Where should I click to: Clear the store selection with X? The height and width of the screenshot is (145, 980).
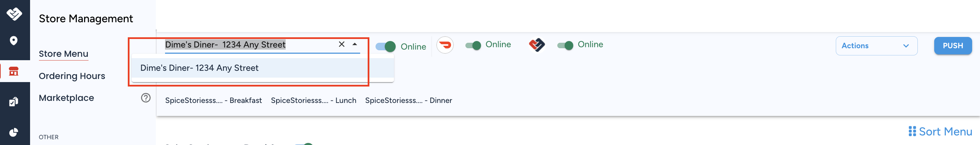click(x=342, y=44)
